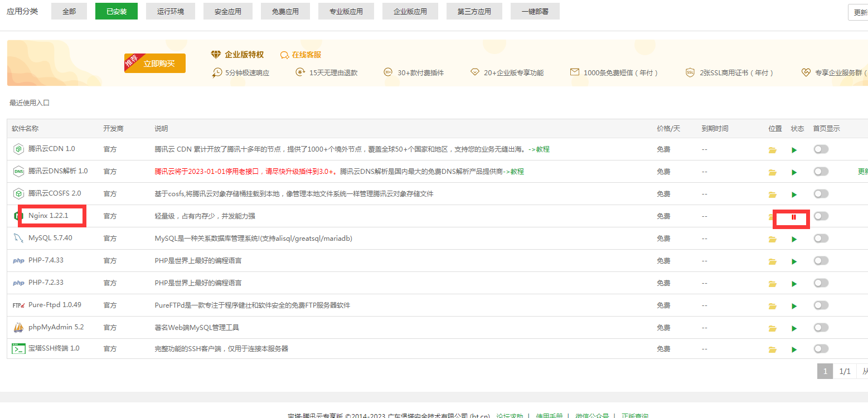Viewport: 868px width, 418px height.
Task: Click the green status arrow for 腾讯云CDN
Action: (794, 150)
